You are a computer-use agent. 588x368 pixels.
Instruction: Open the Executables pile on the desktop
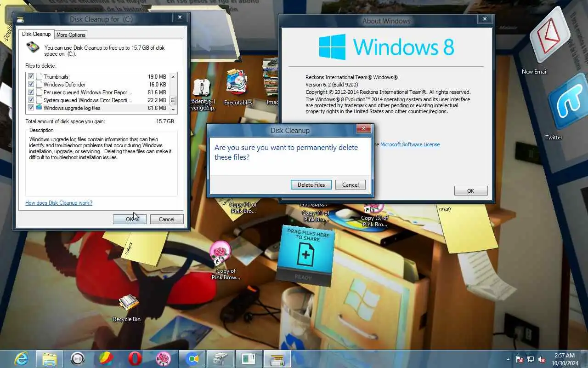coord(237,87)
